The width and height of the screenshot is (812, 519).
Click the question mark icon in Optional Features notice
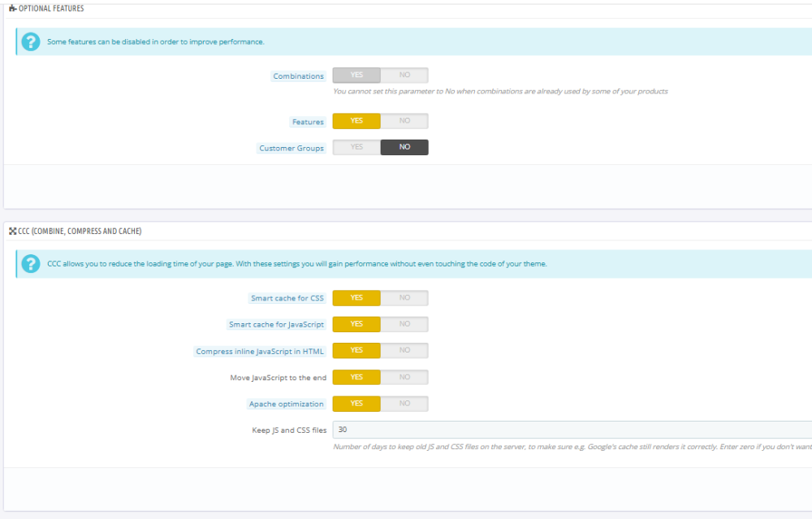coord(31,41)
